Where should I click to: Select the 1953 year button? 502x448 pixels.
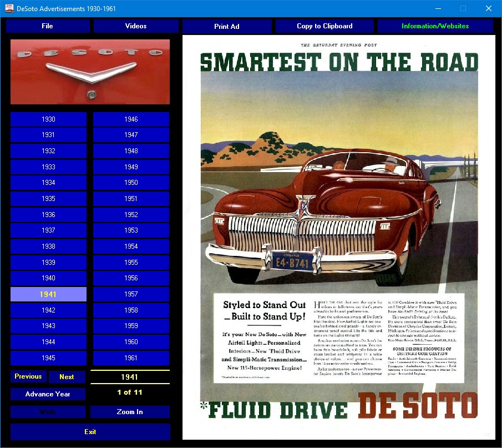click(x=131, y=230)
